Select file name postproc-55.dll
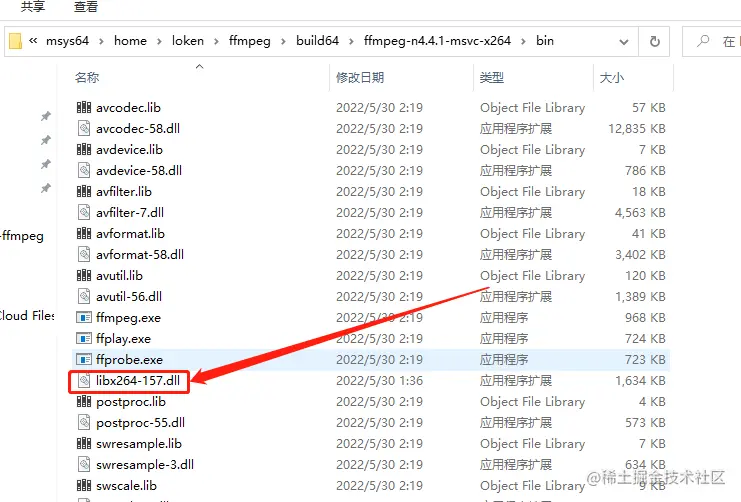This screenshot has width=741, height=502. pos(140,423)
